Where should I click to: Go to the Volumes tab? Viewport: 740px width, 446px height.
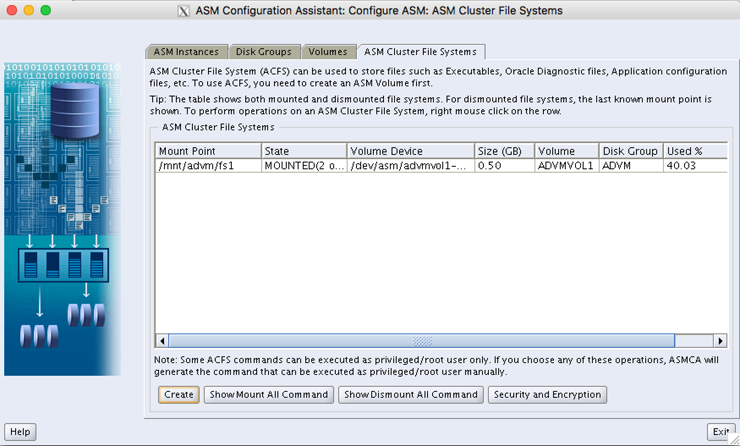pos(328,51)
